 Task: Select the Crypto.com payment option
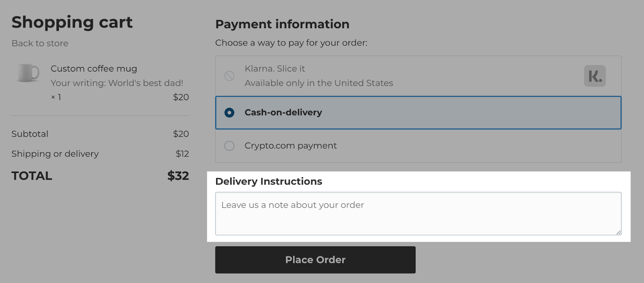click(229, 146)
